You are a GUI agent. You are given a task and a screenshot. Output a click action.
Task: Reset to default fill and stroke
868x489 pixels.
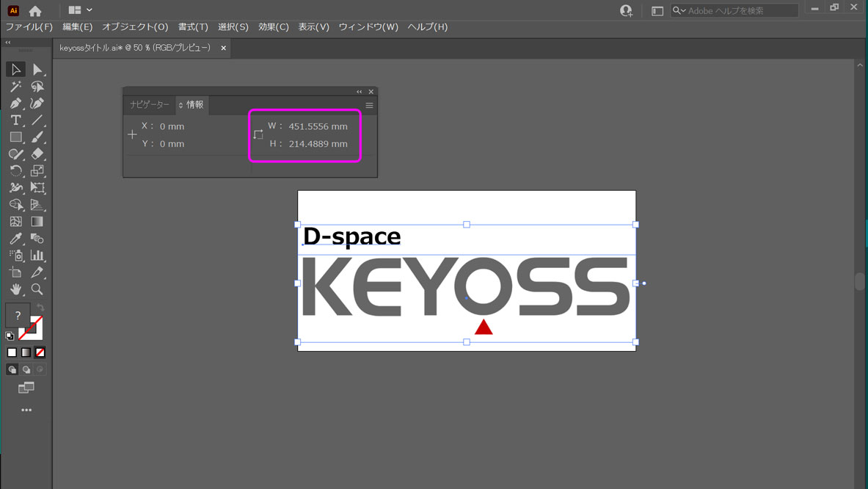tap(10, 336)
